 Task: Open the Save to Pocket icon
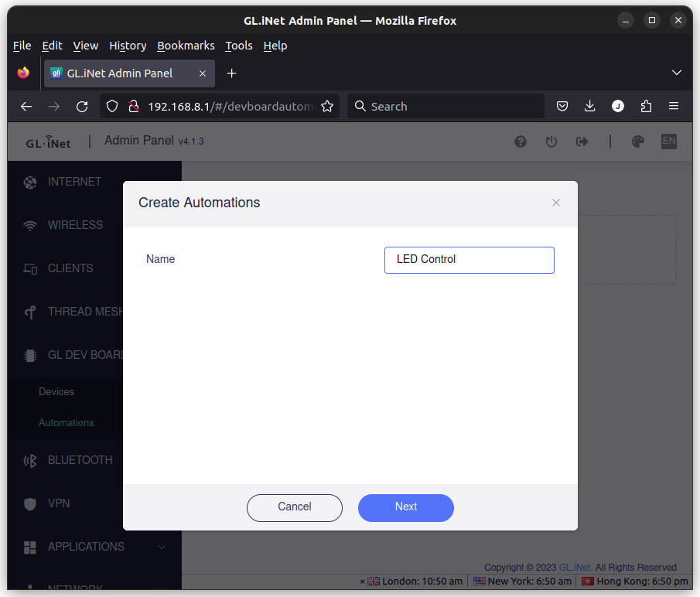click(562, 106)
